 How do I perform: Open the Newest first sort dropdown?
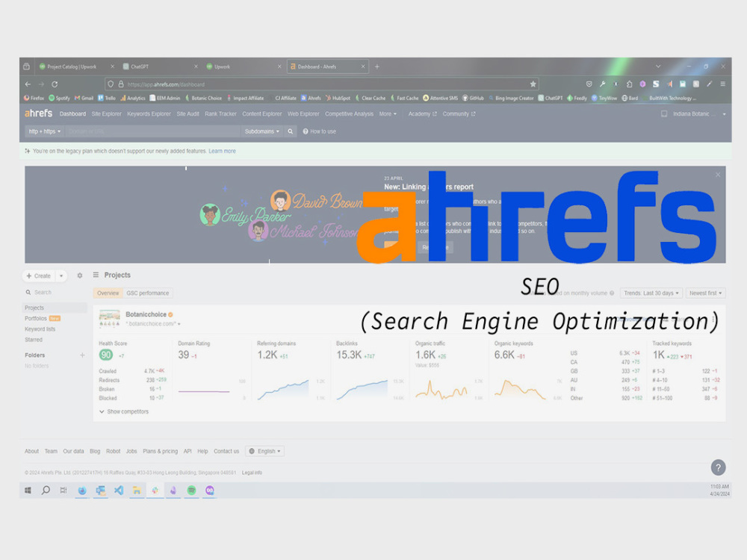pyautogui.click(x=705, y=293)
